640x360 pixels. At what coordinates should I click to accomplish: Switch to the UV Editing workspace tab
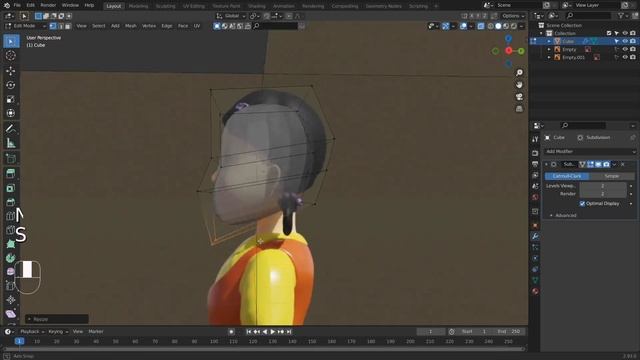click(193, 6)
